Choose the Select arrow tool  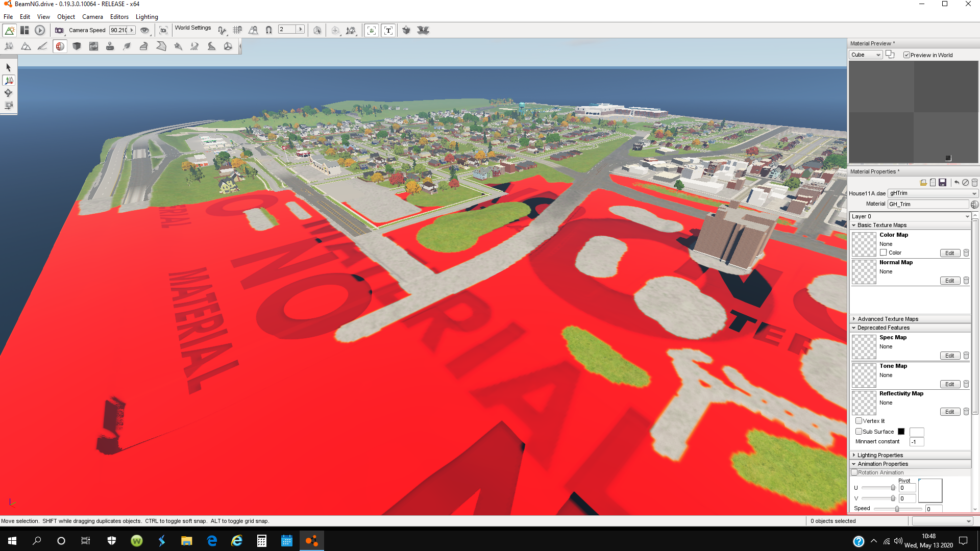point(8,67)
